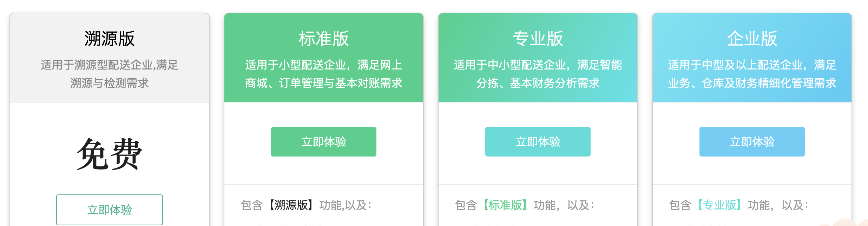This screenshot has width=868, height=226.
Task: Click 功能，以及 text in 专业版 card
Action: pyautogui.click(x=563, y=205)
